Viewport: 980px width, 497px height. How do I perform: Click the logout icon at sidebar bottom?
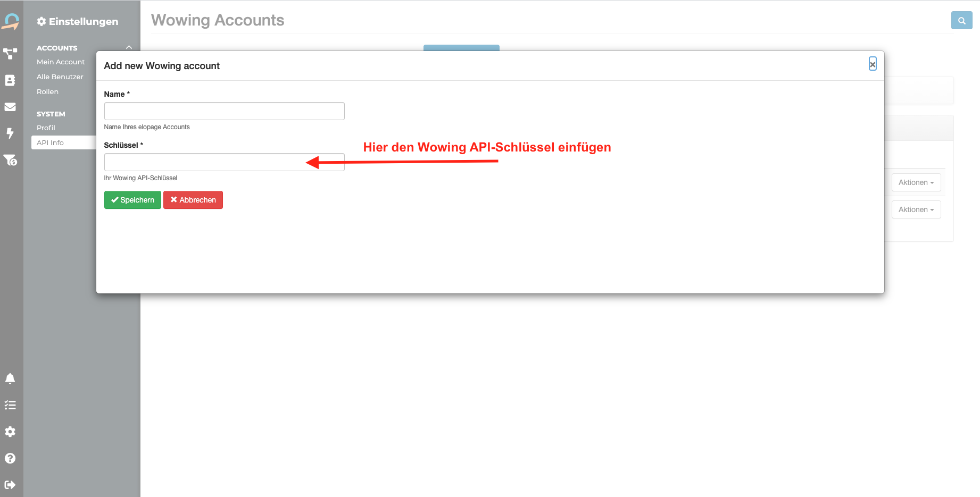tap(10, 485)
